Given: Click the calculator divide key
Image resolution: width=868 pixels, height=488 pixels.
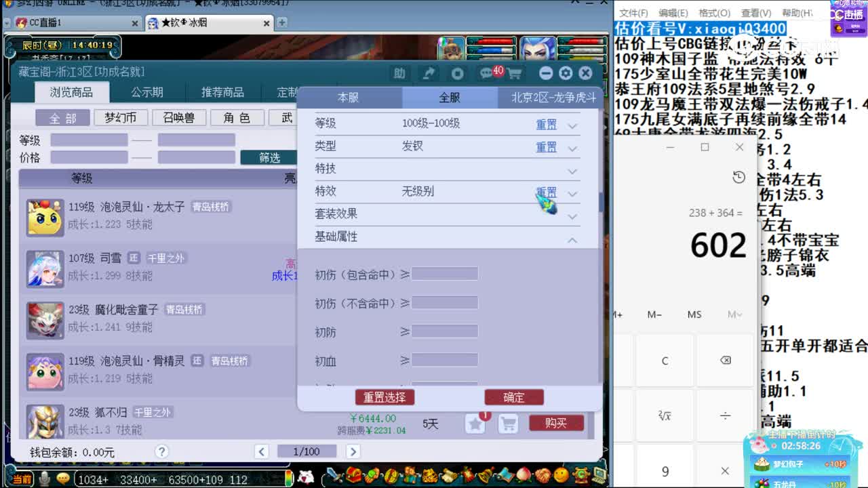Looking at the screenshot, I should (x=725, y=415).
